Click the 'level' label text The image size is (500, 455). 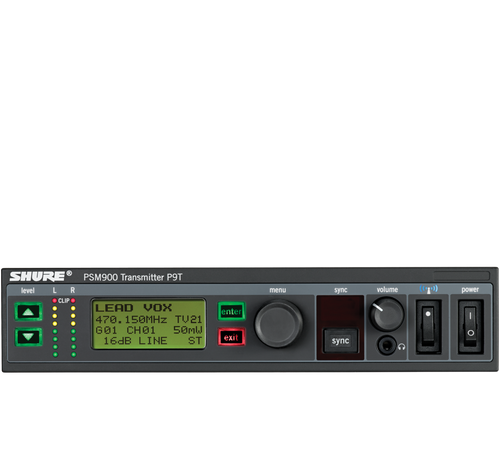28,290
